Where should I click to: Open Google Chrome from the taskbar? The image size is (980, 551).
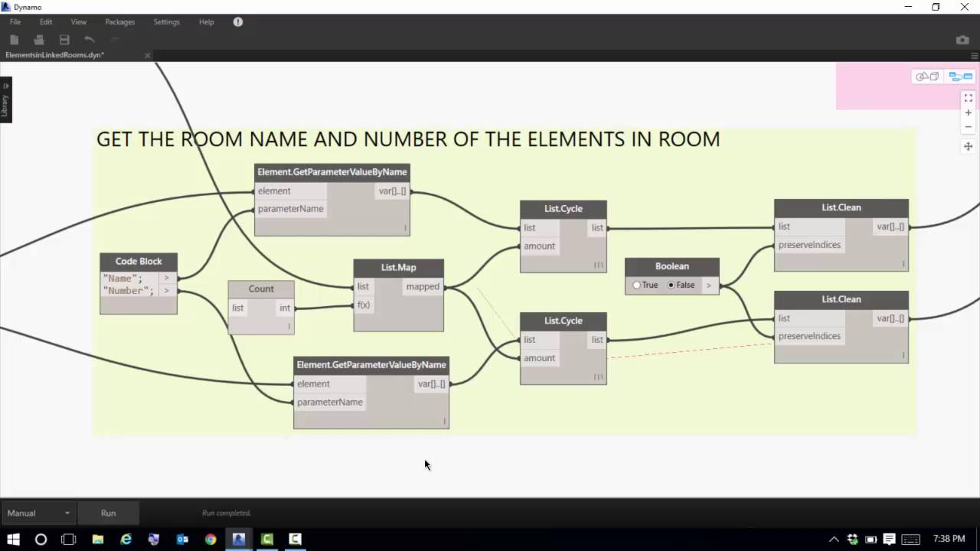point(211,539)
